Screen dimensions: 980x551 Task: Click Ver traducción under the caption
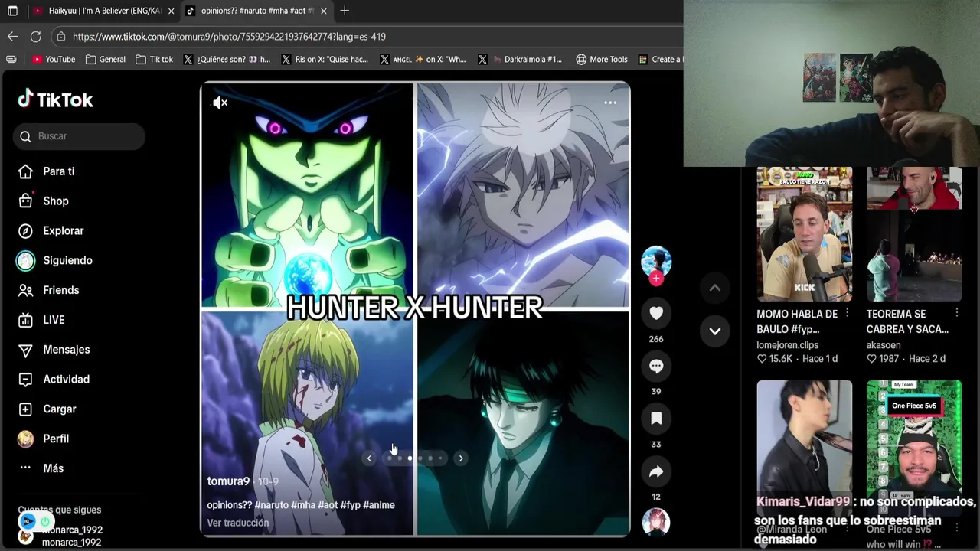(x=238, y=523)
